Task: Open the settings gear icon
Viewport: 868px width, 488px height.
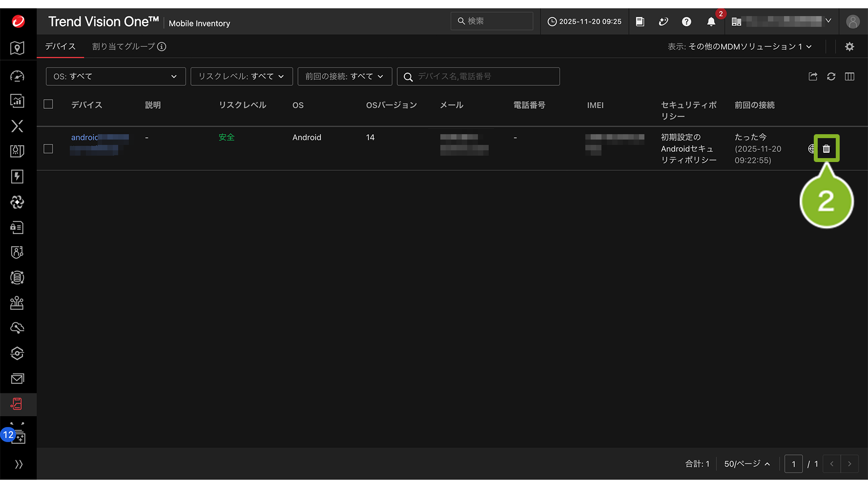Action: [849, 47]
